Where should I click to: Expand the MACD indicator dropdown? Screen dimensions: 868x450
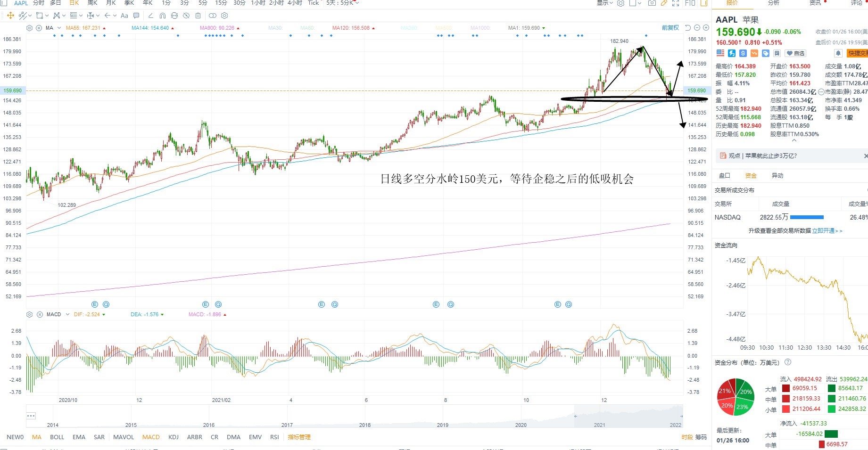pyautogui.click(x=67, y=314)
